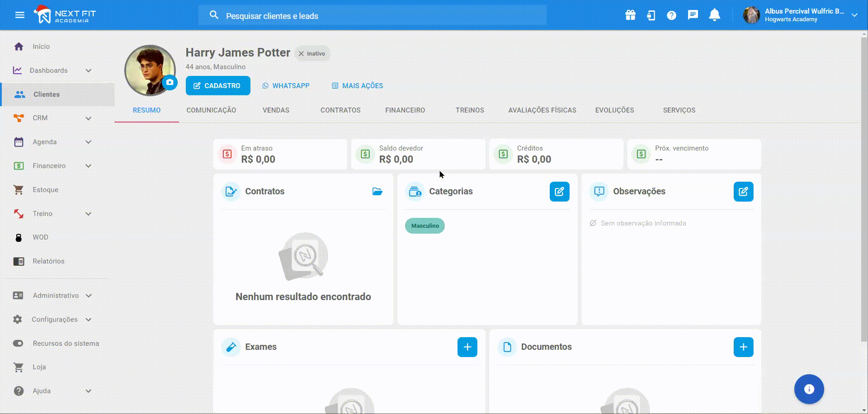
Task: Click the Em atraso summary card
Action: point(280,155)
